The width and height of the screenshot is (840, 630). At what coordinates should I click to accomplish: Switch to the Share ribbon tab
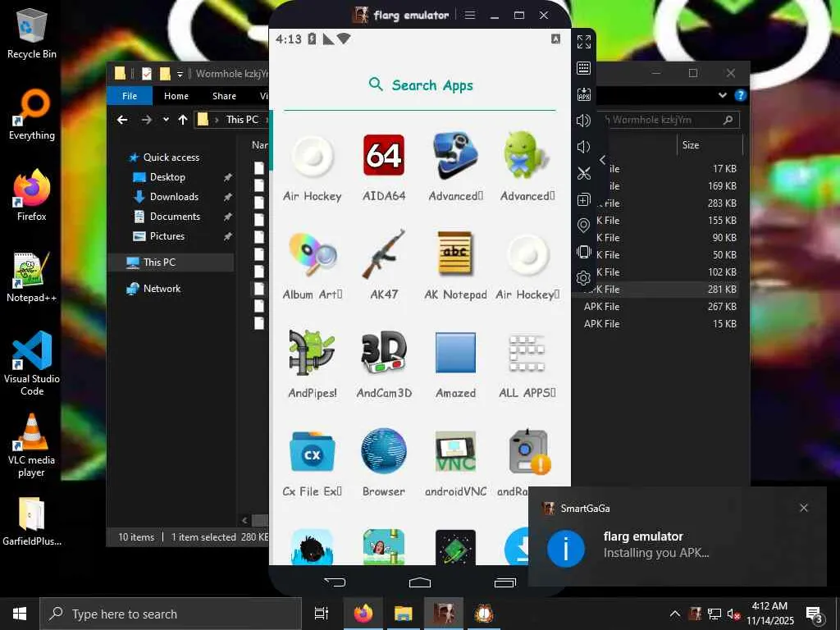tap(224, 96)
